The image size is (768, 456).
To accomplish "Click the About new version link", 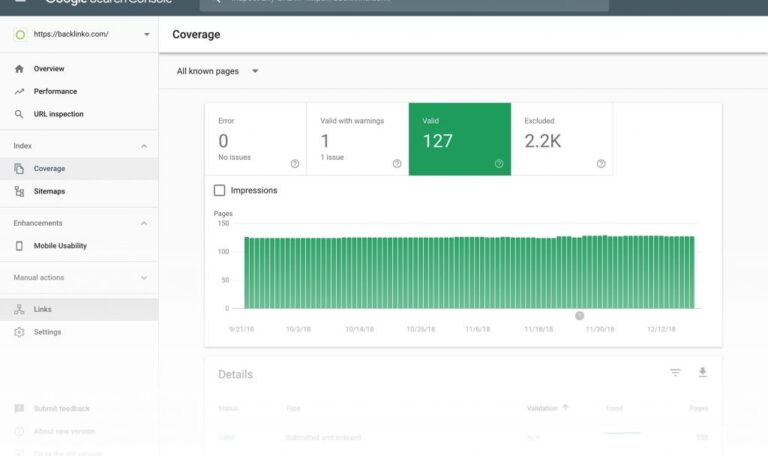I will pos(65,431).
